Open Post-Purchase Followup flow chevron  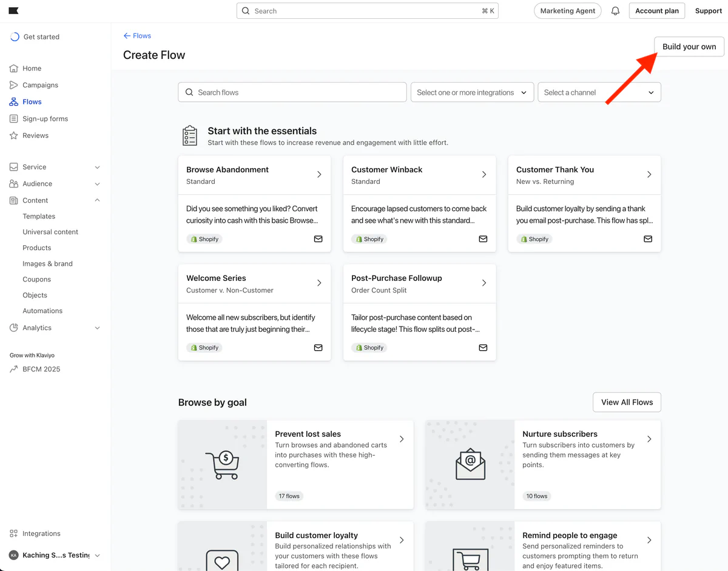pos(484,283)
